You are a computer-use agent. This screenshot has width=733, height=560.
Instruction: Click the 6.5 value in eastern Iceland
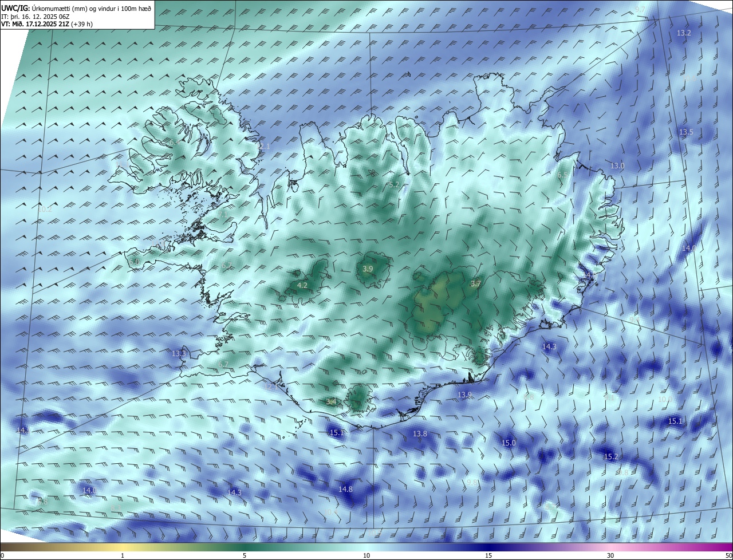(562, 175)
